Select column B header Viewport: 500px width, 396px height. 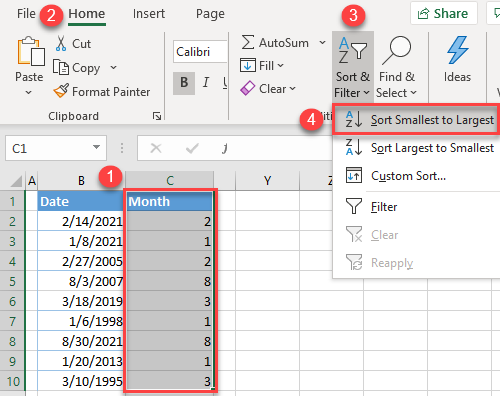(x=81, y=181)
